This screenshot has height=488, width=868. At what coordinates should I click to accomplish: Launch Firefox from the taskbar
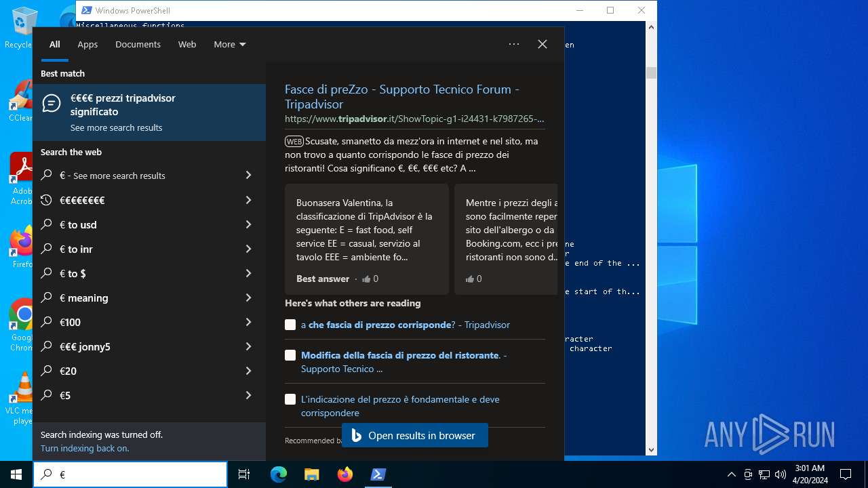coord(344,474)
